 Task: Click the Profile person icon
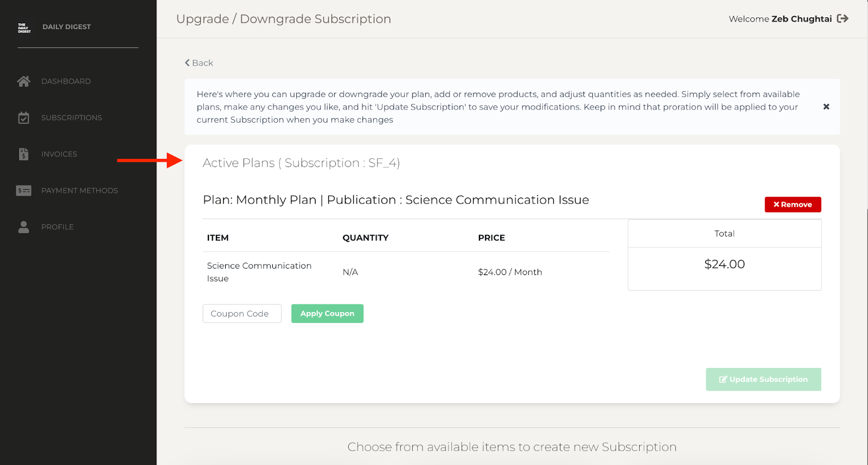pos(23,227)
